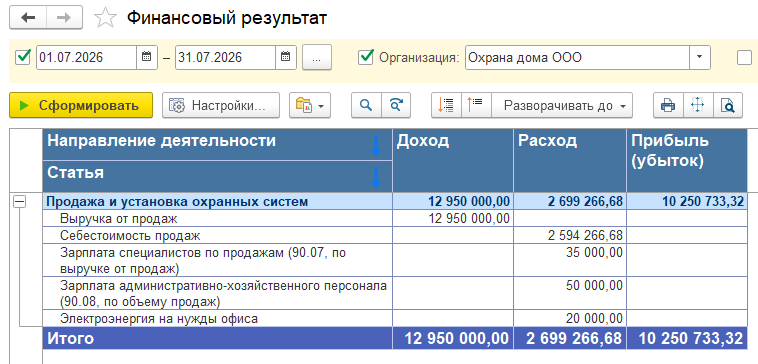758x364 pixels.
Task: Toggle the Организация filter checkbox
Action: (x=365, y=58)
